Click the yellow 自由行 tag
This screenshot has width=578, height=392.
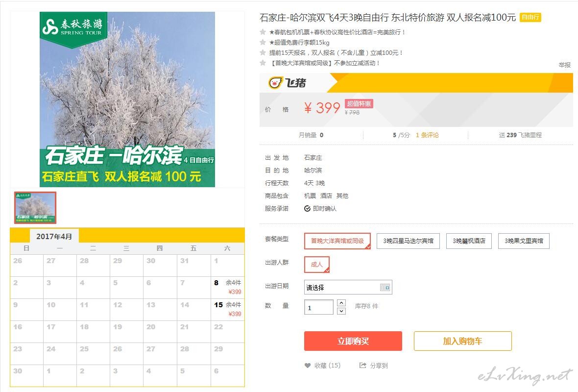click(530, 17)
